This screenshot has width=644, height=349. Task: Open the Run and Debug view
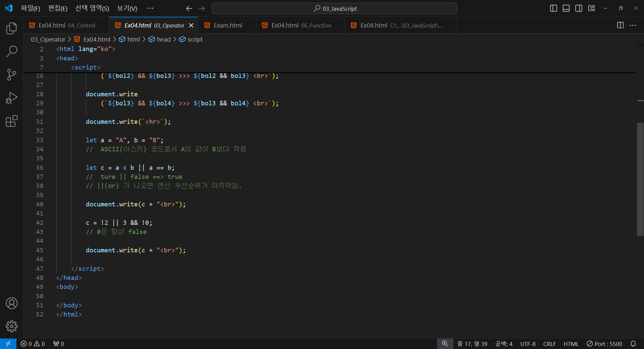point(11,98)
